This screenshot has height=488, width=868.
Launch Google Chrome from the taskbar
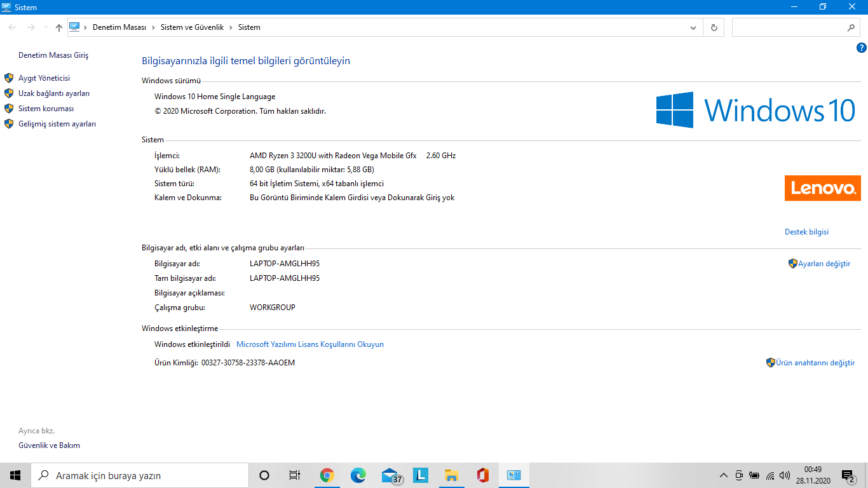327,475
